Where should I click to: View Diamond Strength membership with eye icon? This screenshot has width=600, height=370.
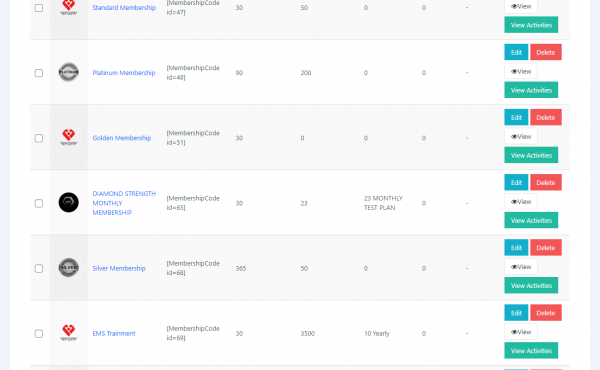(x=521, y=201)
